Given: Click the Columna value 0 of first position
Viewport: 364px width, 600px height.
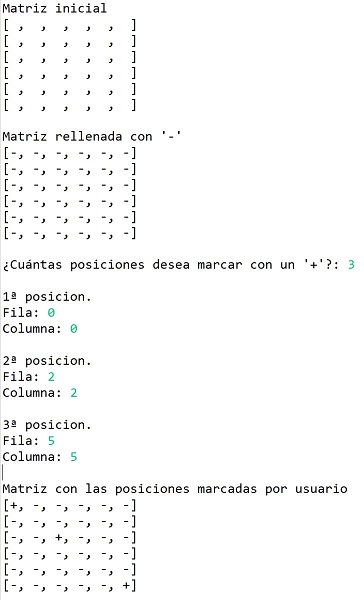Looking at the screenshot, I should pyautogui.click(x=73, y=329).
